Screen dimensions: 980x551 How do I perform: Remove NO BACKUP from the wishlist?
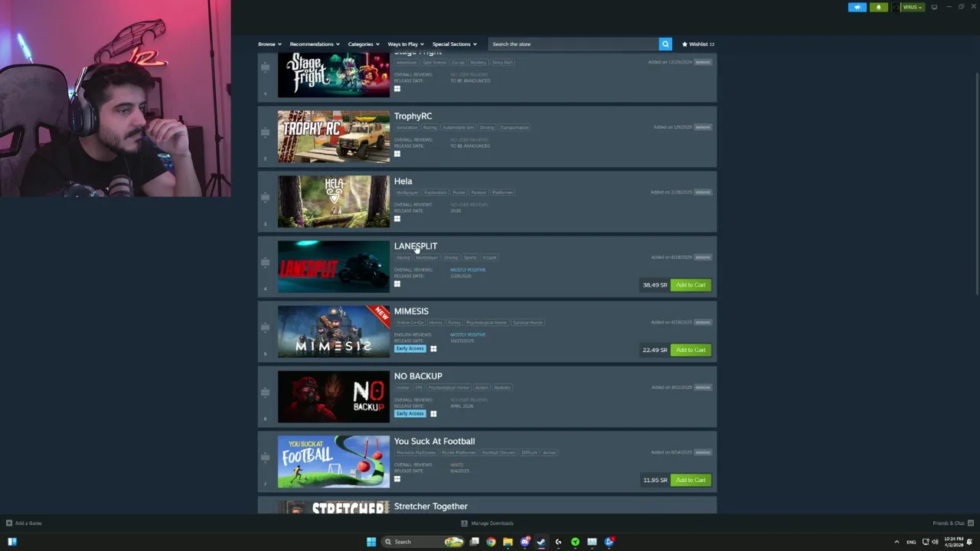[703, 387]
